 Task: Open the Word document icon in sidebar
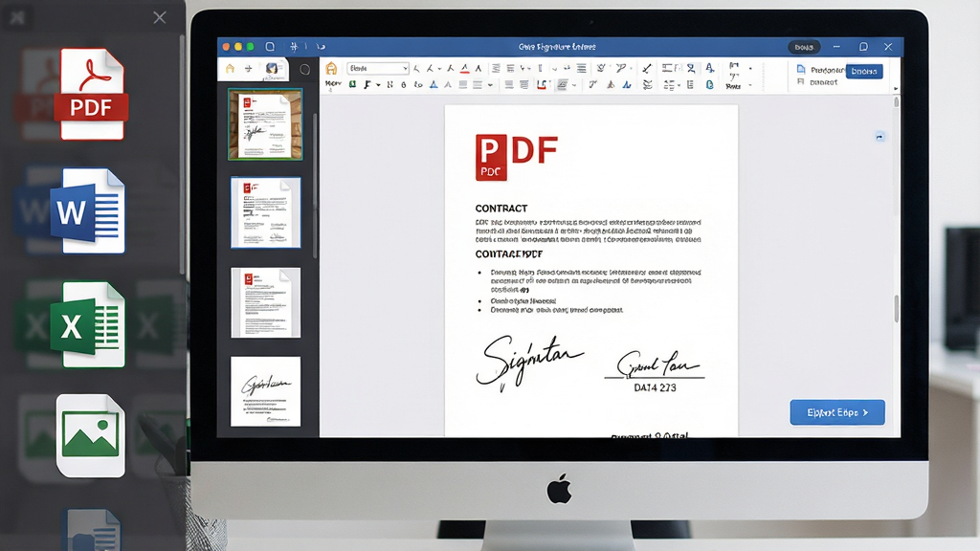pos(88,211)
